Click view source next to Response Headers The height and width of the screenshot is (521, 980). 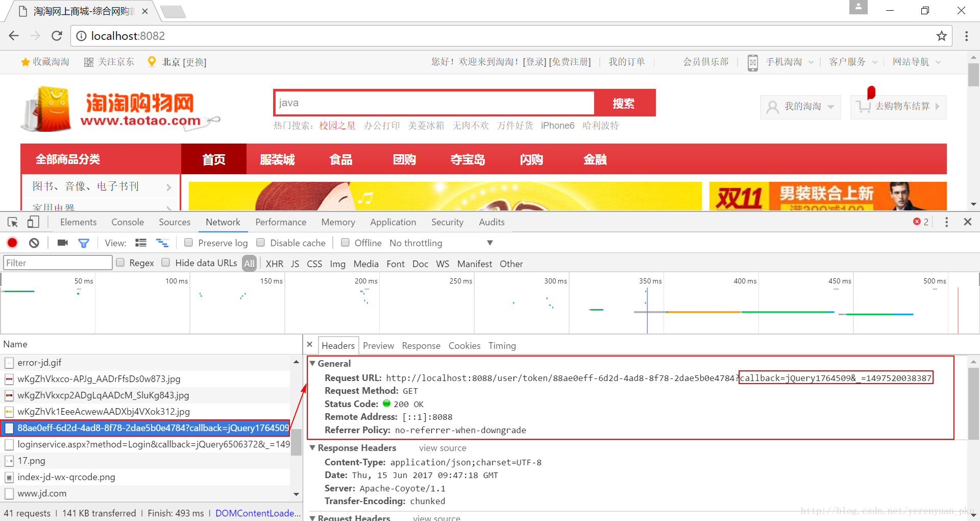pyautogui.click(x=443, y=448)
